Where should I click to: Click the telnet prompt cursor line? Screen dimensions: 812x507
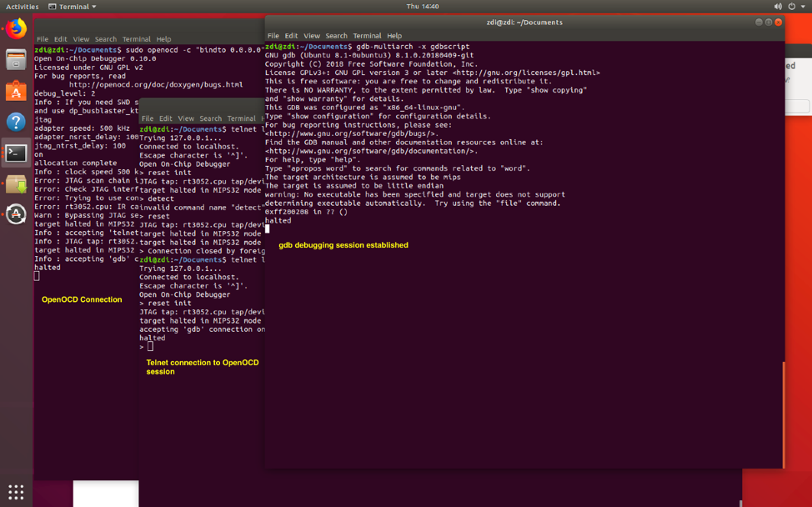click(147, 347)
